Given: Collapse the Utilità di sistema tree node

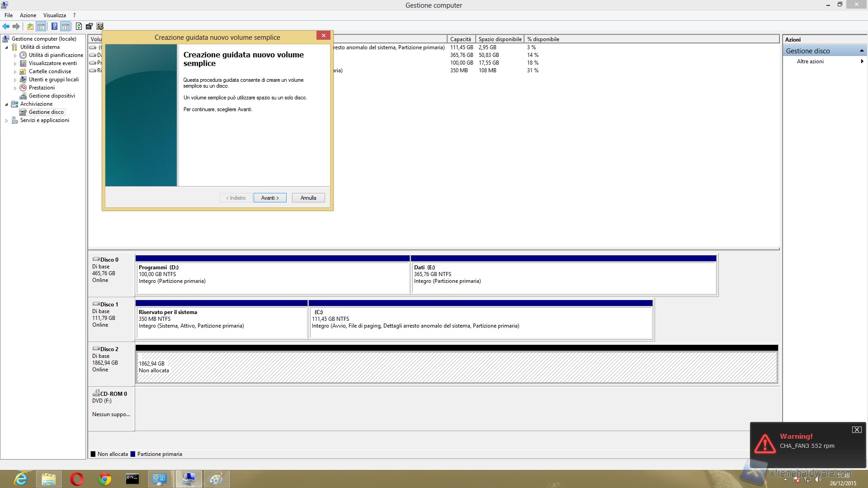Looking at the screenshot, I should tap(6, 47).
